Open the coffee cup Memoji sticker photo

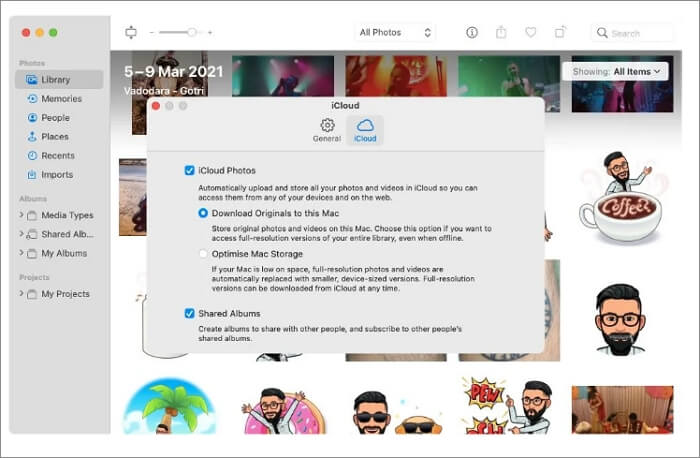[621, 198]
